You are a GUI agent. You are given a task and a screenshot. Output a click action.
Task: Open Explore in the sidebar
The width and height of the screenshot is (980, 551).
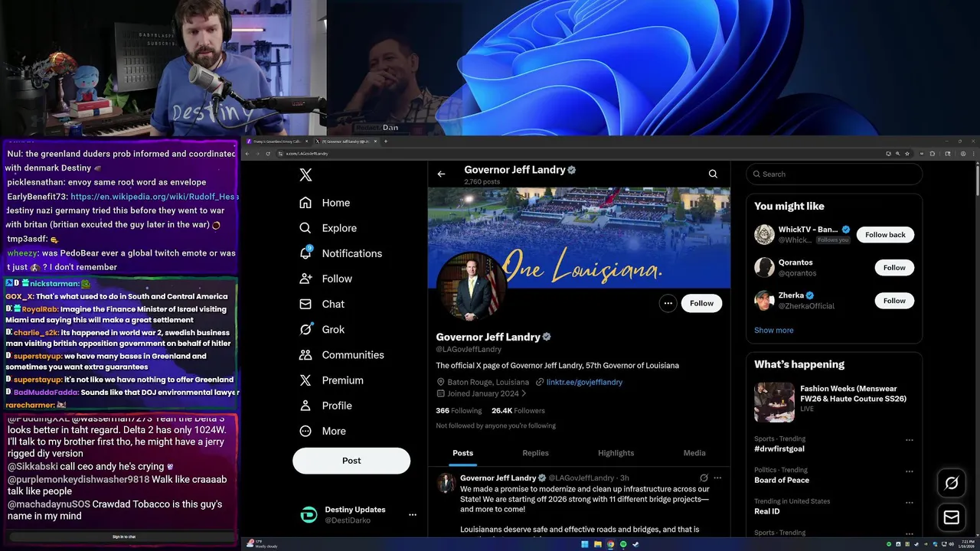328,228
